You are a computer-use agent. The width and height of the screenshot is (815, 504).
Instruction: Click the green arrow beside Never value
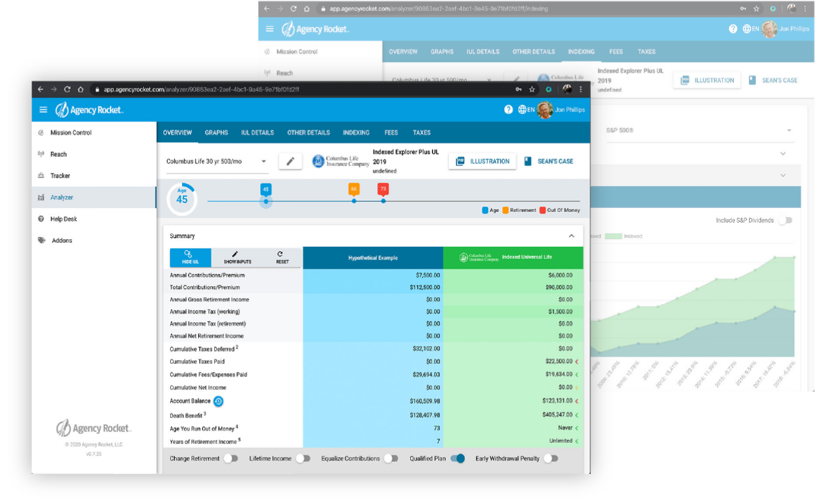[x=576, y=428]
